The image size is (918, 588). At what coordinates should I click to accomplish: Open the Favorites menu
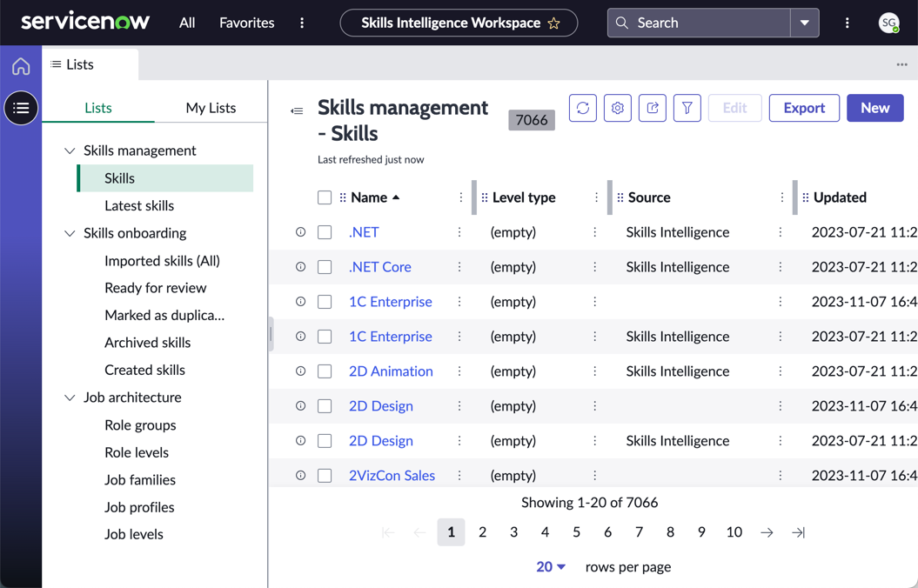tap(246, 23)
